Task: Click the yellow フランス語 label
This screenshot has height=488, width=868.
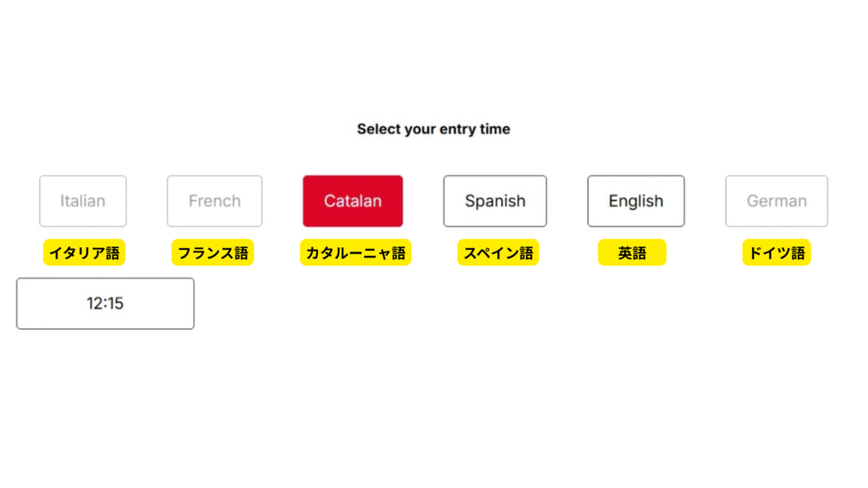Action: [x=213, y=252]
